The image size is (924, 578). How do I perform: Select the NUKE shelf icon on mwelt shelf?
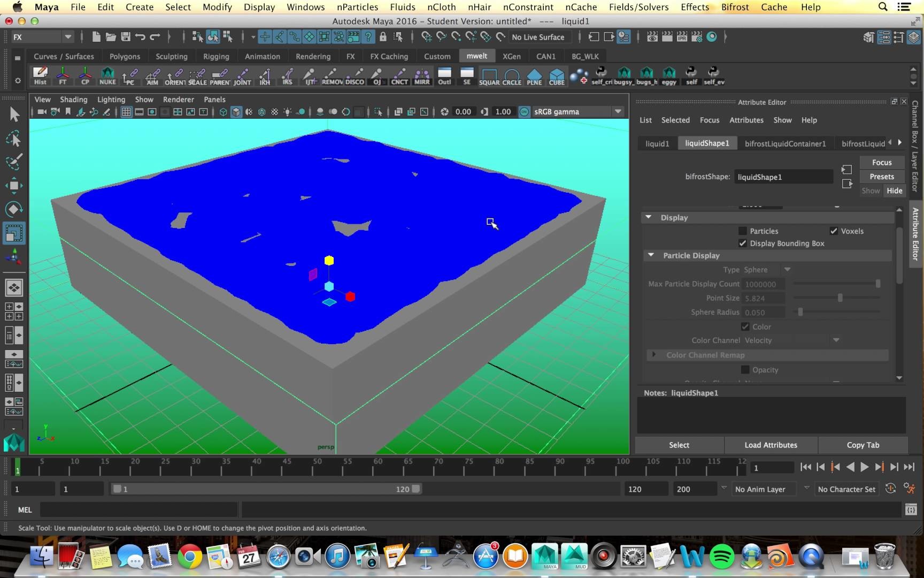click(107, 75)
